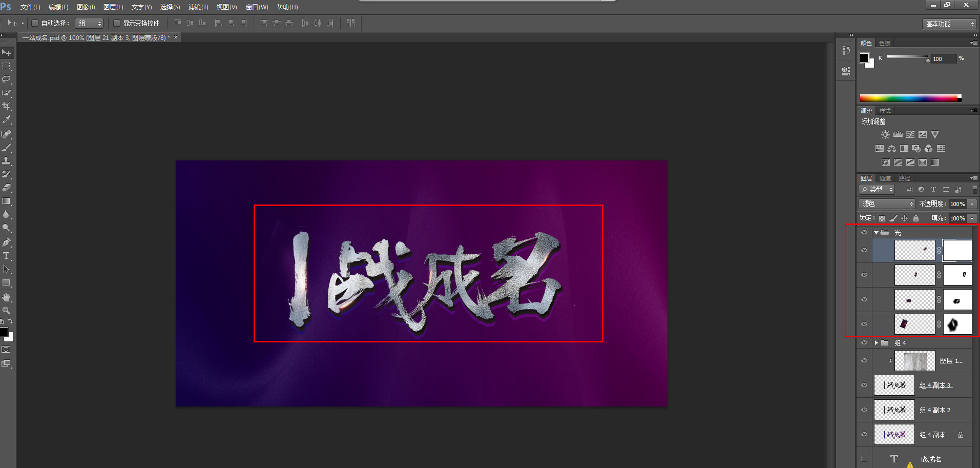Screen dimensions: 980x468
Task: Click the 组 4 副本 3 layer thumbnail
Action: [x=894, y=385]
